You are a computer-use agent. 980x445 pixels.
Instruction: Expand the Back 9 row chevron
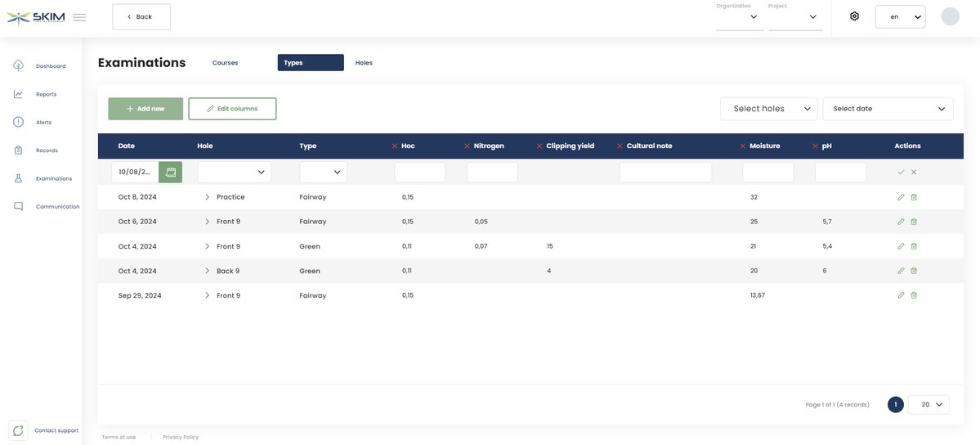coord(208,271)
